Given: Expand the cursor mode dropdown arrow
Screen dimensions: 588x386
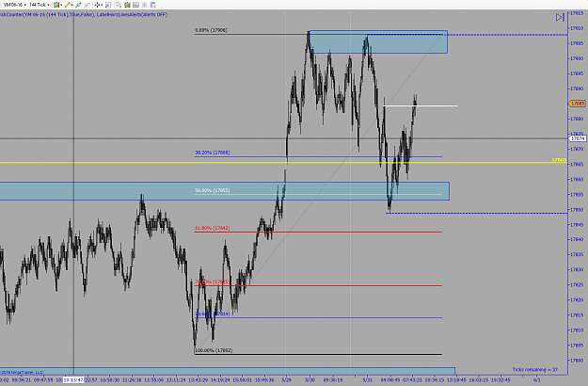Looking at the screenshot, I should pos(102,5).
